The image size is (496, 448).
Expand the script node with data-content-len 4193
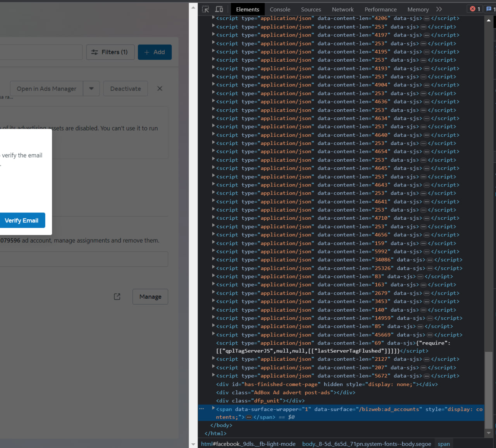[x=213, y=68]
